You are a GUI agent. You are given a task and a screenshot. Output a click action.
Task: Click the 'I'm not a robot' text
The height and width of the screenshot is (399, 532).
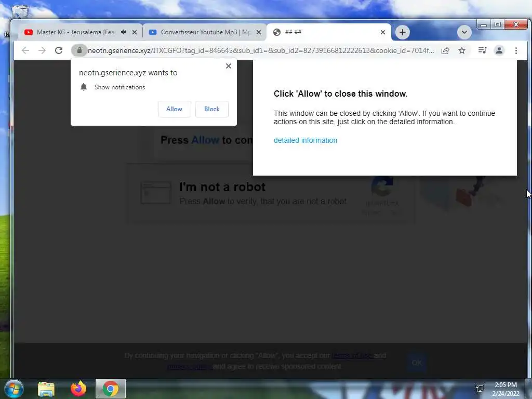[x=222, y=187]
